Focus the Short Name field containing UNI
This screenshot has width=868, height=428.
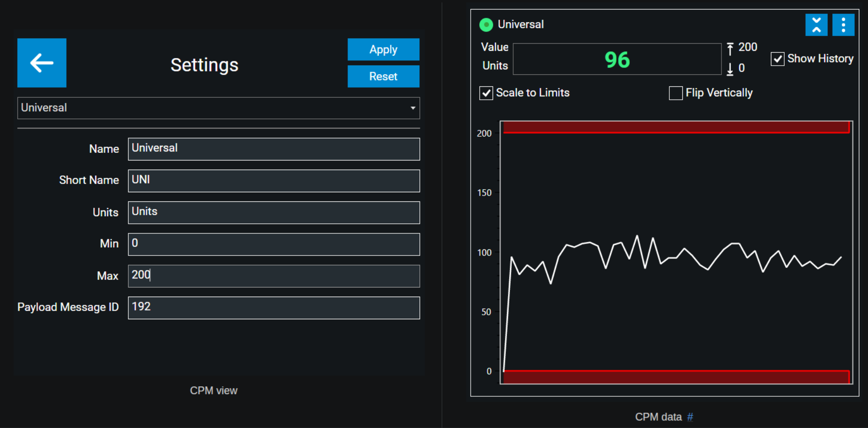pos(274,181)
